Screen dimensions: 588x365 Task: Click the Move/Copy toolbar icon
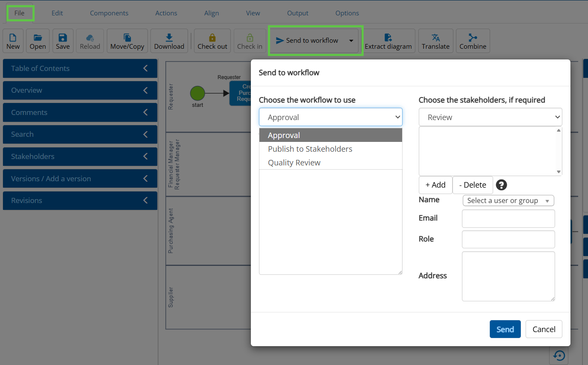[x=127, y=38]
